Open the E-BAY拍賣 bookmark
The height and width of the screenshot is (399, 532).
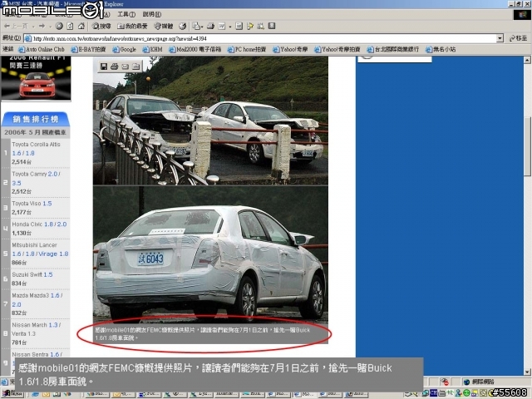pyautogui.click(x=88, y=50)
